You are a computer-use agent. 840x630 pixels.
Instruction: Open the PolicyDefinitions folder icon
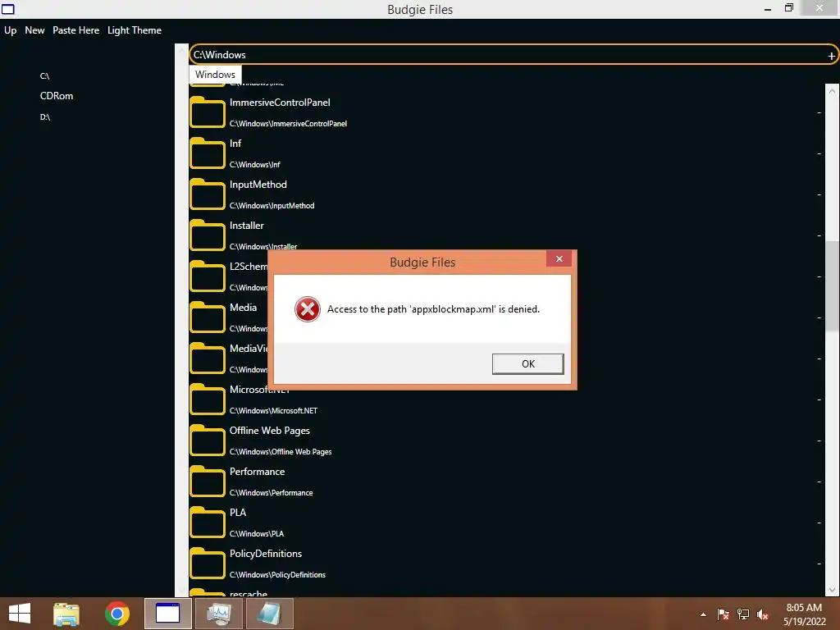pos(208,563)
